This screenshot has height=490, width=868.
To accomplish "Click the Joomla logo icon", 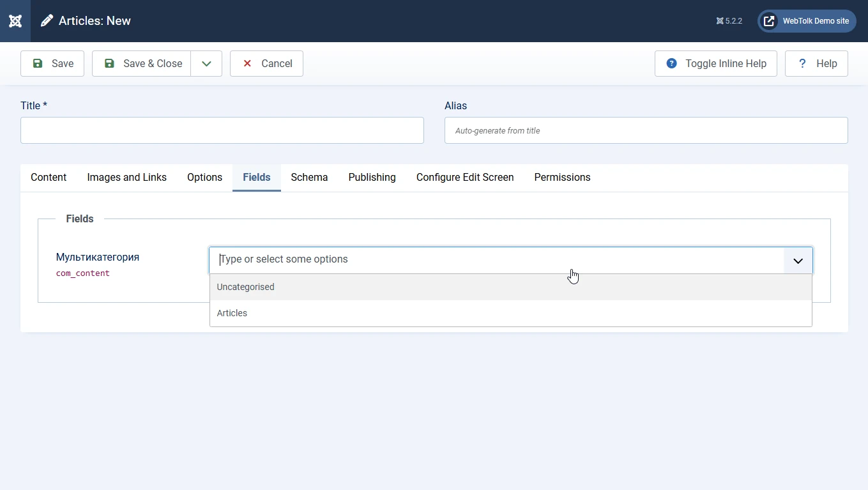I will [15, 21].
